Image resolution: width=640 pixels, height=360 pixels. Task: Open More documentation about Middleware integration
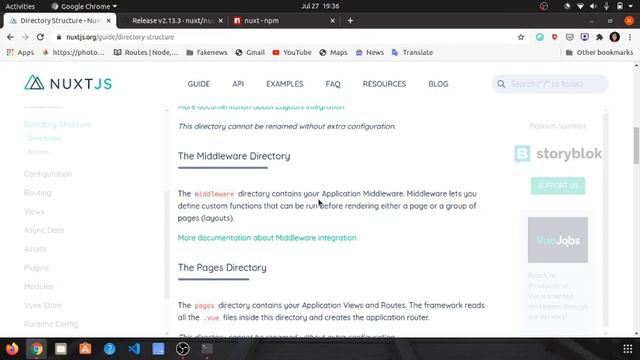(267, 238)
